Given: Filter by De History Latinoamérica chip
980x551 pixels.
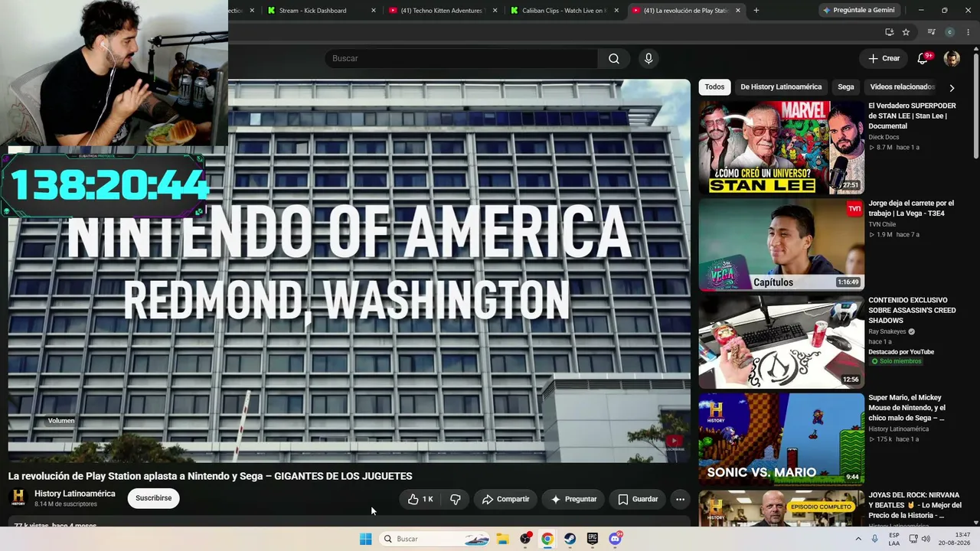Looking at the screenshot, I should pyautogui.click(x=781, y=87).
